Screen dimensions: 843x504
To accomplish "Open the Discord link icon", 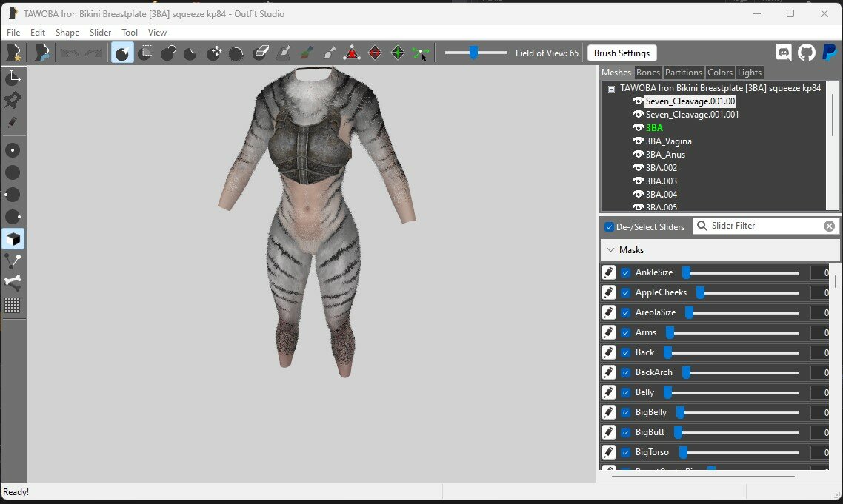I will pyautogui.click(x=783, y=53).
